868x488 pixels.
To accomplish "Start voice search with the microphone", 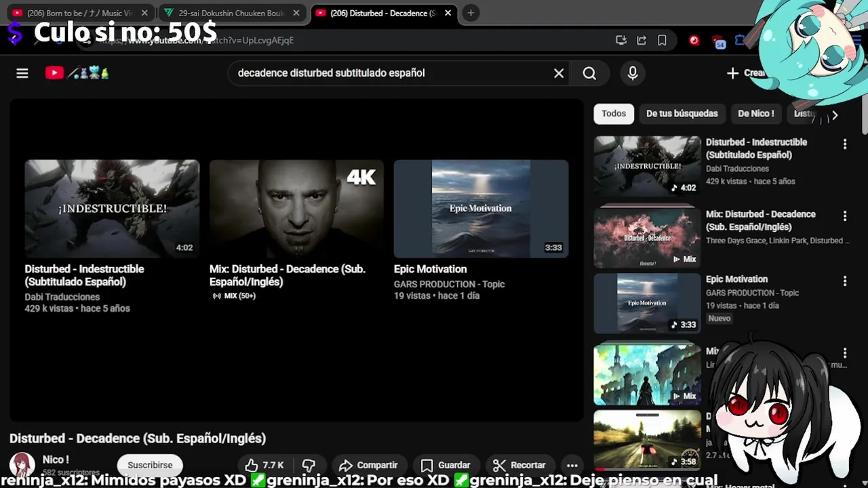I will pyautogui.click(x=633, y=73).
